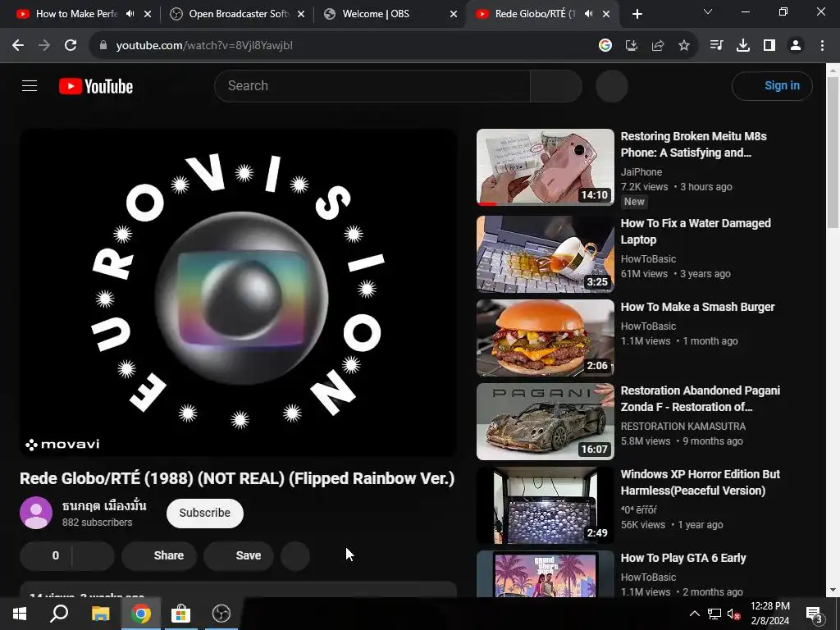
Task: Click the Share button under the video
Action: click(159, 555)
